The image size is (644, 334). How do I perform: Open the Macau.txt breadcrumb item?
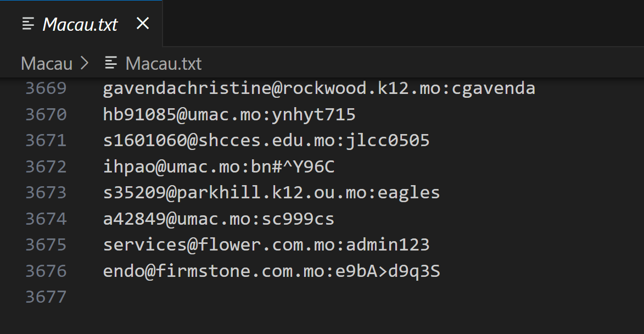coord(163,64)
